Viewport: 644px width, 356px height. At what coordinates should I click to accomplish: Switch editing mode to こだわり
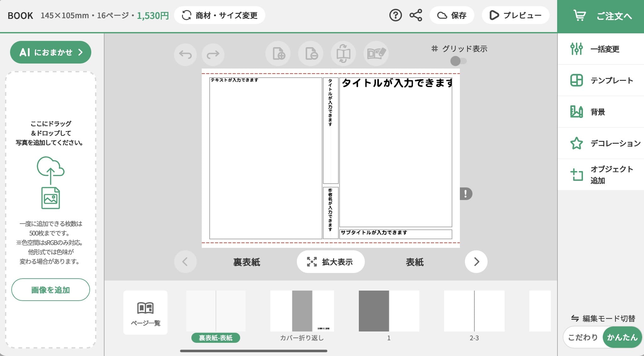583,337
